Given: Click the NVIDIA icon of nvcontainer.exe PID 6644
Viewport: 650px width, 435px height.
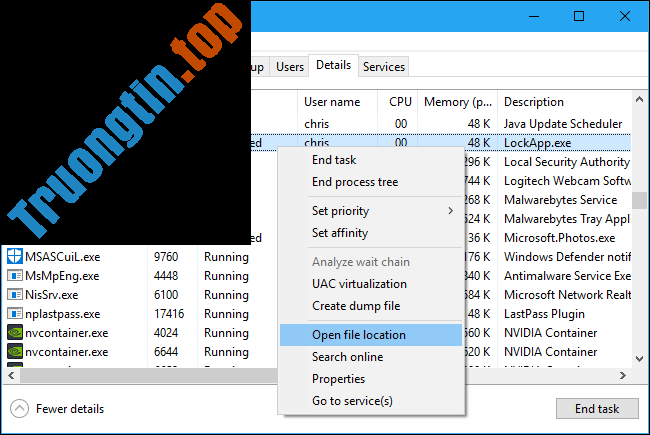Looking at the screenshot, I should point(15,352).
